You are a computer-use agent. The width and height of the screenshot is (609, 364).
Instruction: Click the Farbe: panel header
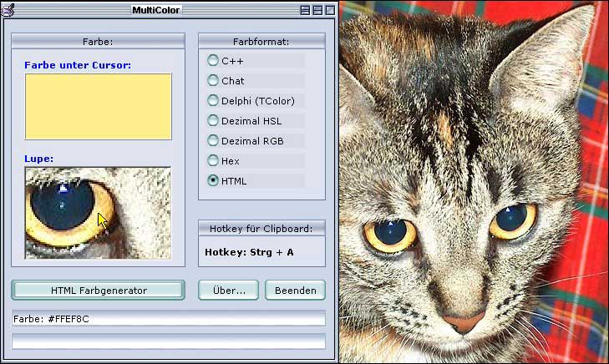[x=99, y=42]
